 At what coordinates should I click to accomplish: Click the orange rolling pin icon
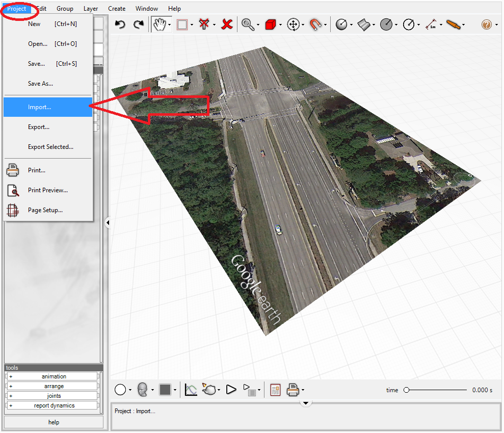pos(453,24)
